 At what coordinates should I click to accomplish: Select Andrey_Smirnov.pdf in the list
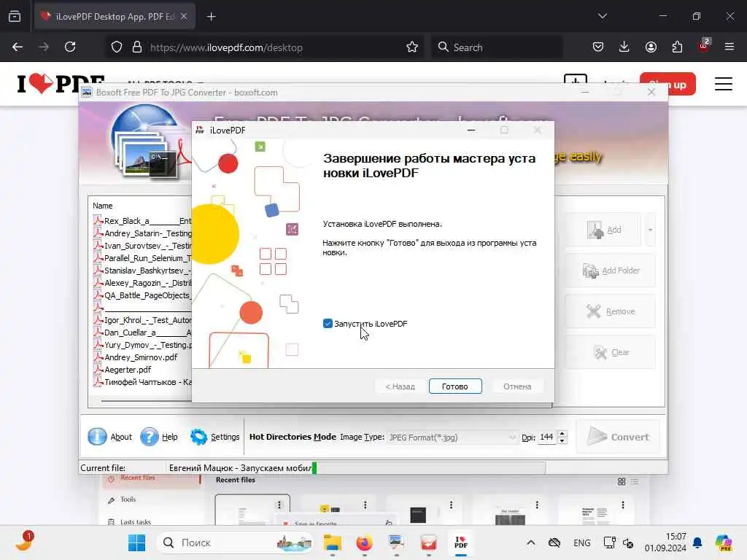tap(136, 357)
